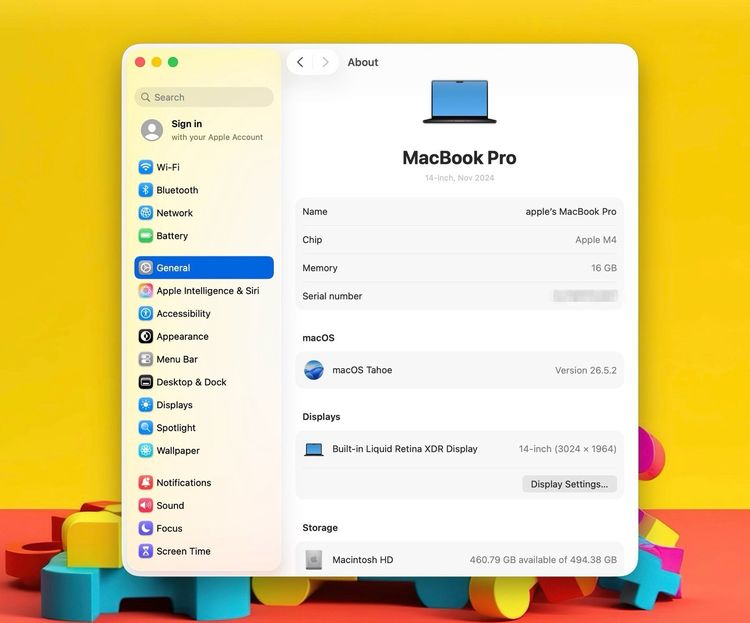Click the red close window button
This screenshot has width=750, height=623.
140,62
